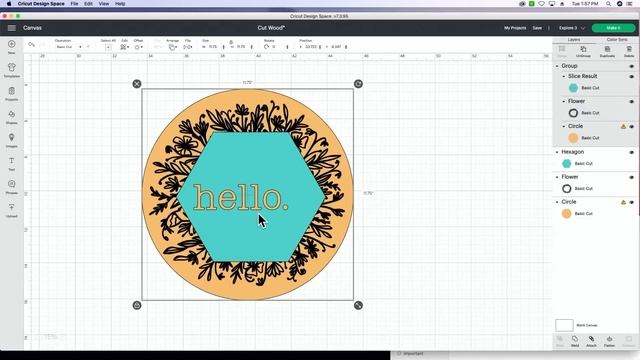Image resolution: width=640 pixels, height=360 pixels.
Task: Open the machine selector dropdown showing Explore 3
Action: [572, 28]
